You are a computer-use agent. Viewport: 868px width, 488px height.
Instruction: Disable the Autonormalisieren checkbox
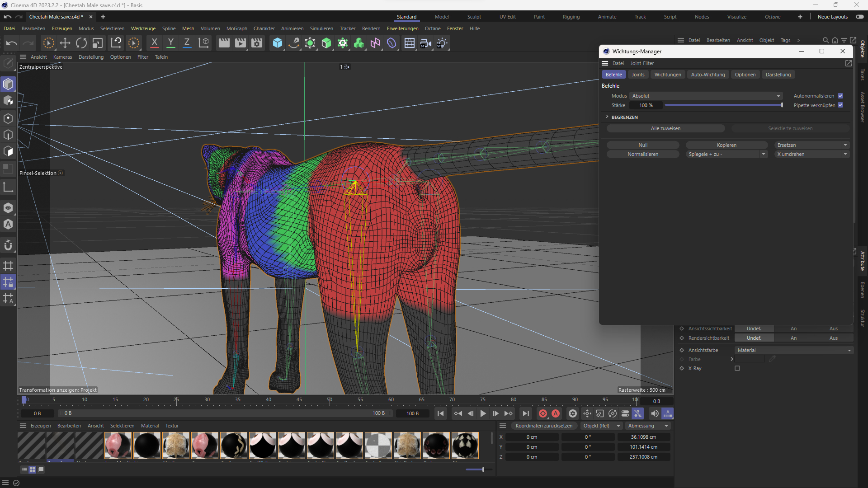840,96
